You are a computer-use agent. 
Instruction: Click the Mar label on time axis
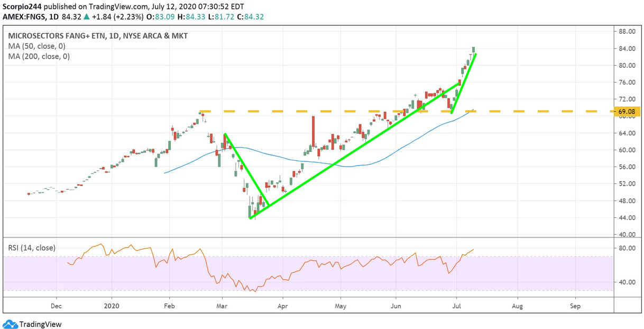point(222,306)
